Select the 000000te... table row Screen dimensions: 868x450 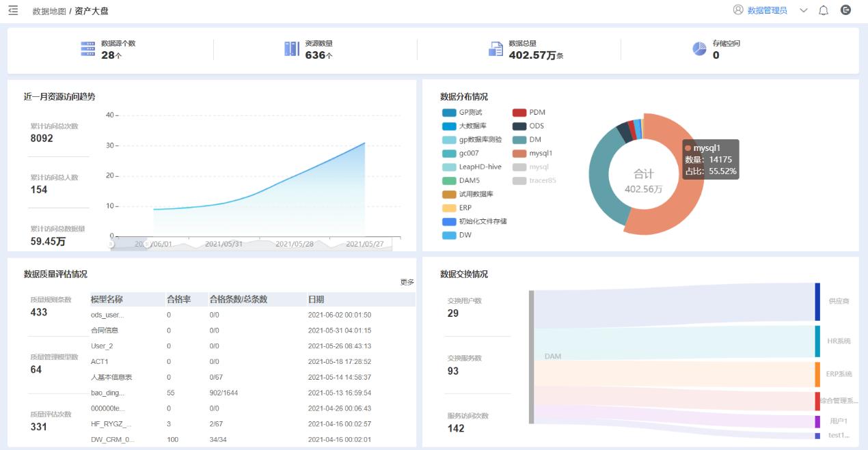252,408
